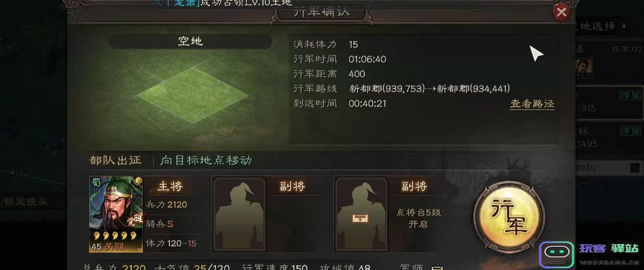Click the 主将 header label
The height and width of the screenshot is (270, 644).
point(170,187)
